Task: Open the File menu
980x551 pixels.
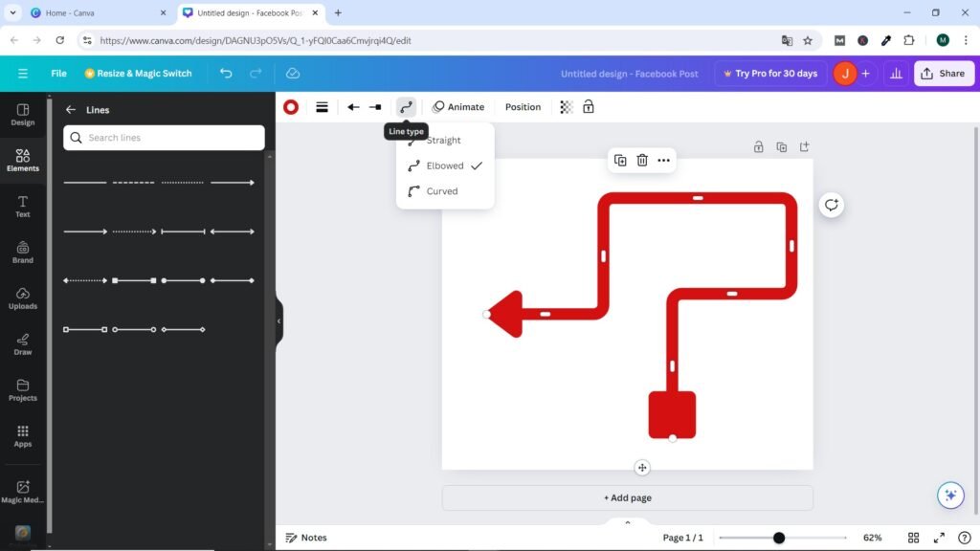Action: [58, 74]
